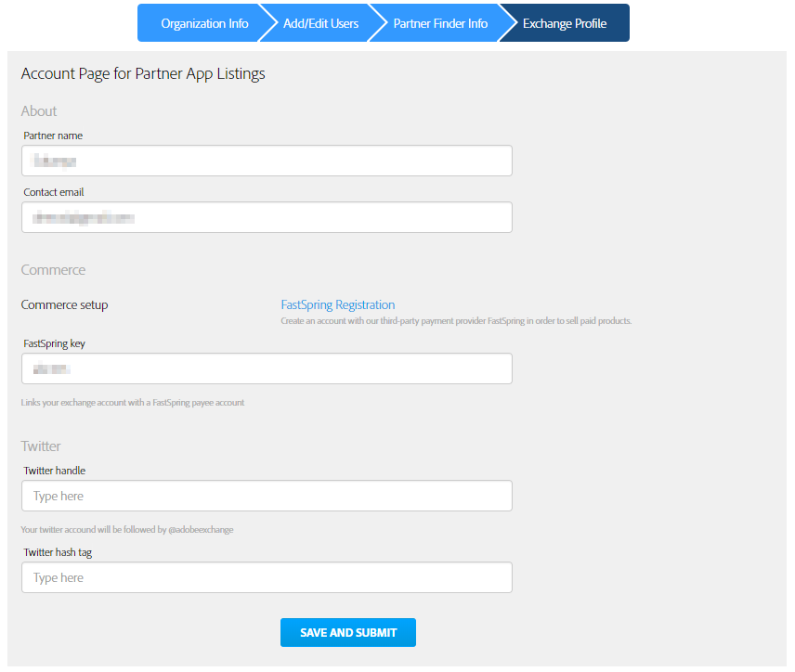The height and width of the screenshot is (672, 795).
Task: Click the Account Page page title
Action: [143, 73]
